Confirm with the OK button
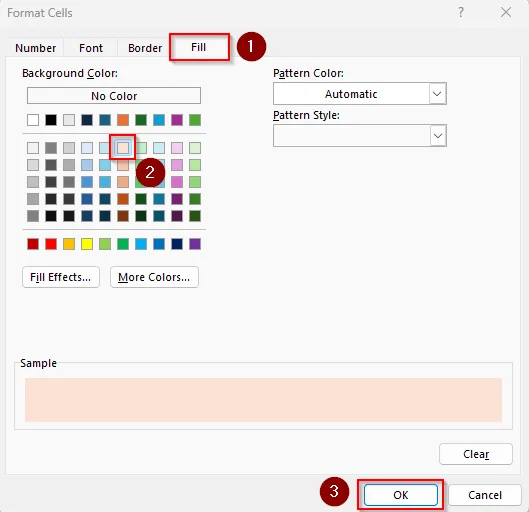Screen dimensions: 529x512 [x=400, y=495]
